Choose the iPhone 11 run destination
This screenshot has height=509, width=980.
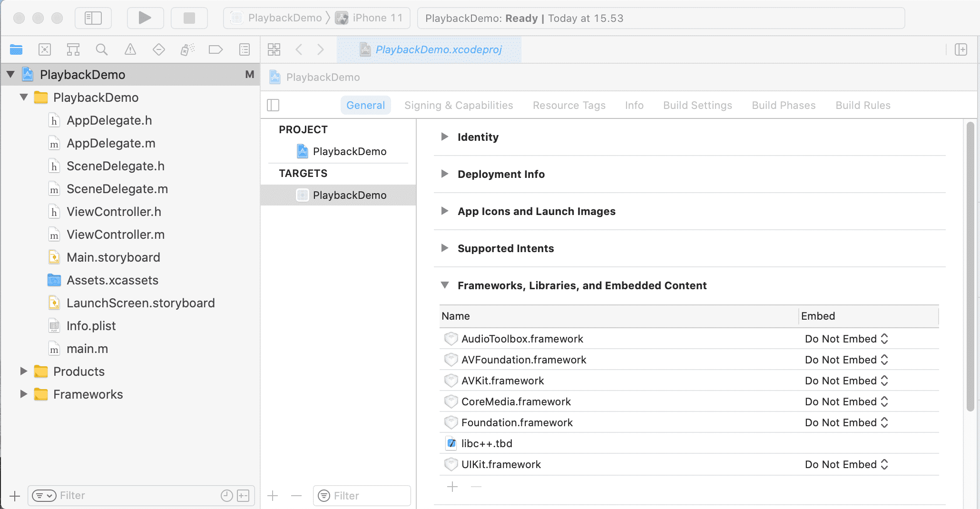370,18
